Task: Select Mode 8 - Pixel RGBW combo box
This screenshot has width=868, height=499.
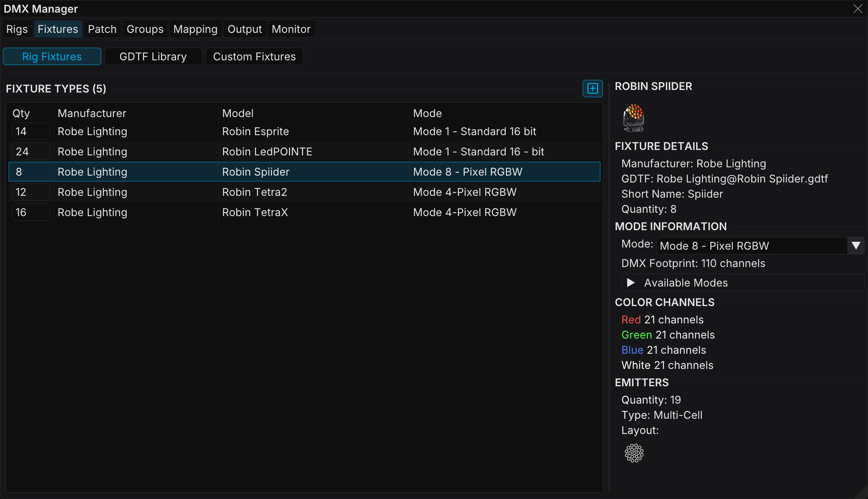Action: tap(760, 246)
